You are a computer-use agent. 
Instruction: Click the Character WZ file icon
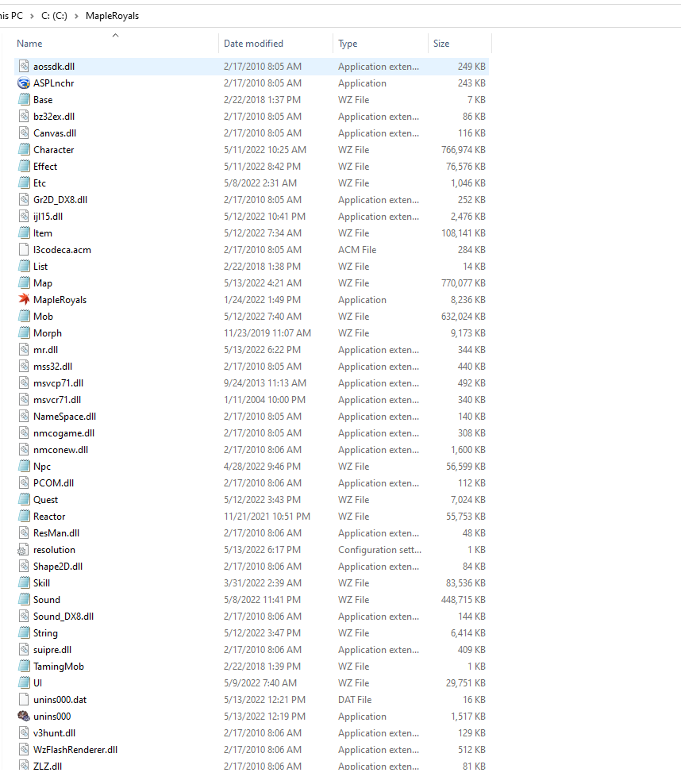point(24,149)
